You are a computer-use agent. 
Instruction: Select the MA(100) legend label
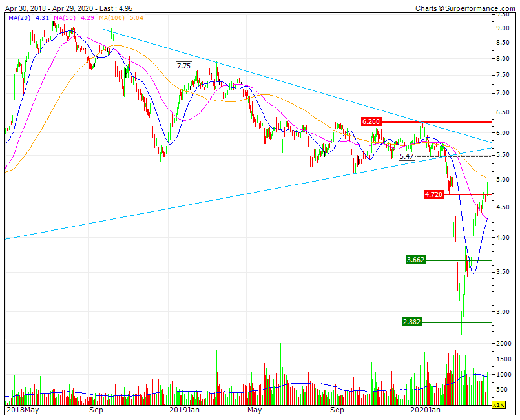111,18
